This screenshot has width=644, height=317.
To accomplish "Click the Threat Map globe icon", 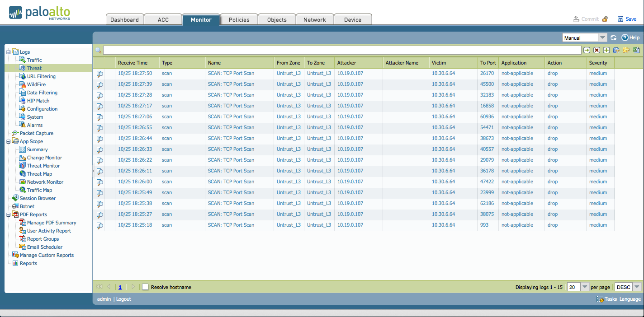I will pyautogui.click(x=23, y=174).
